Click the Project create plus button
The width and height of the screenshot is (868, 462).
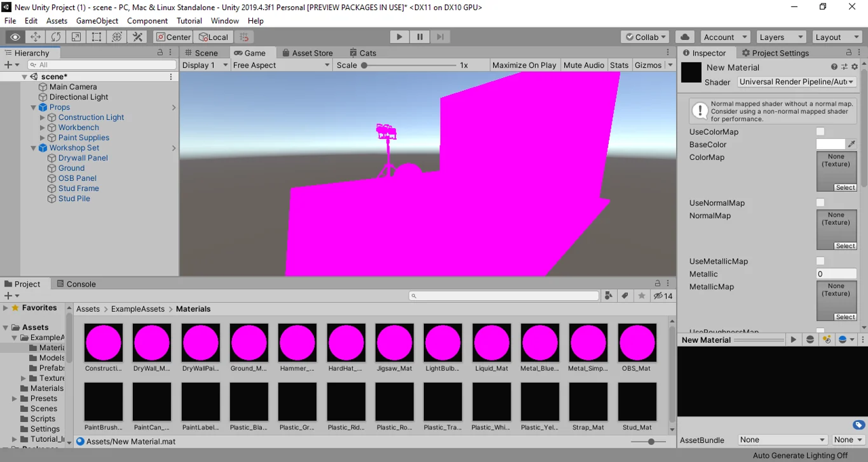point(11,296)
